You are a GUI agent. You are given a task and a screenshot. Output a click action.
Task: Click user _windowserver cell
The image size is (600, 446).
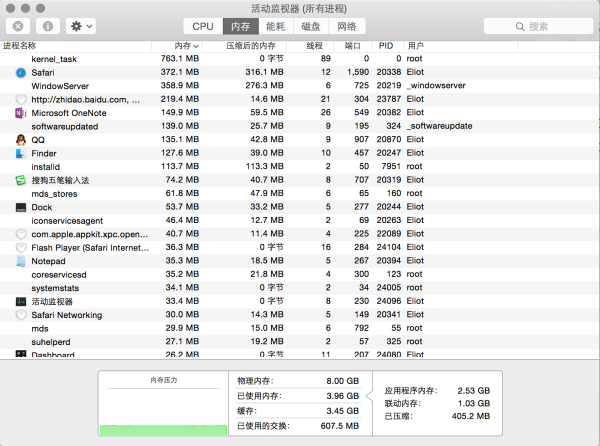tap(436, 85)
